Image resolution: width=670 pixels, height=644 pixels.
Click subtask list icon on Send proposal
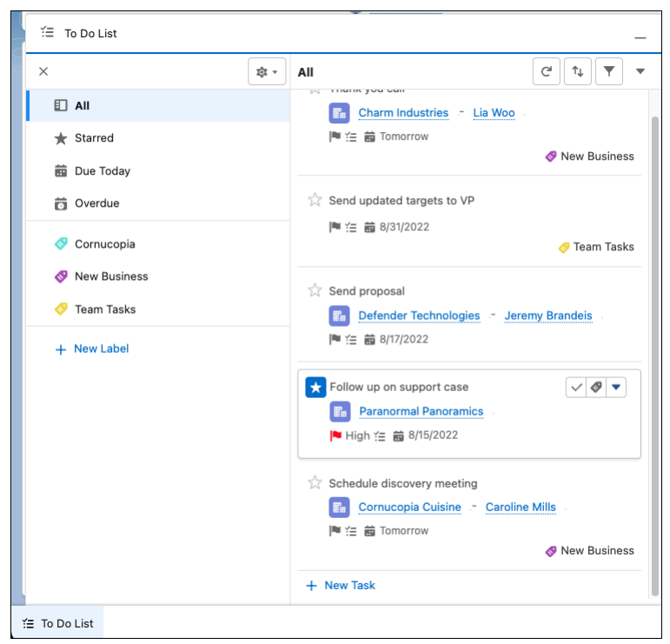click(351, 340)
